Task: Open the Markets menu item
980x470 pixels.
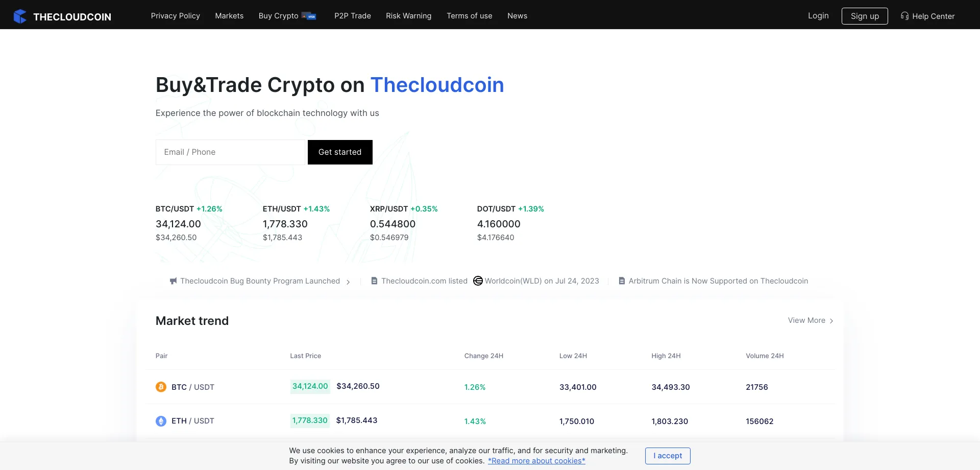Action: point(229,16)
